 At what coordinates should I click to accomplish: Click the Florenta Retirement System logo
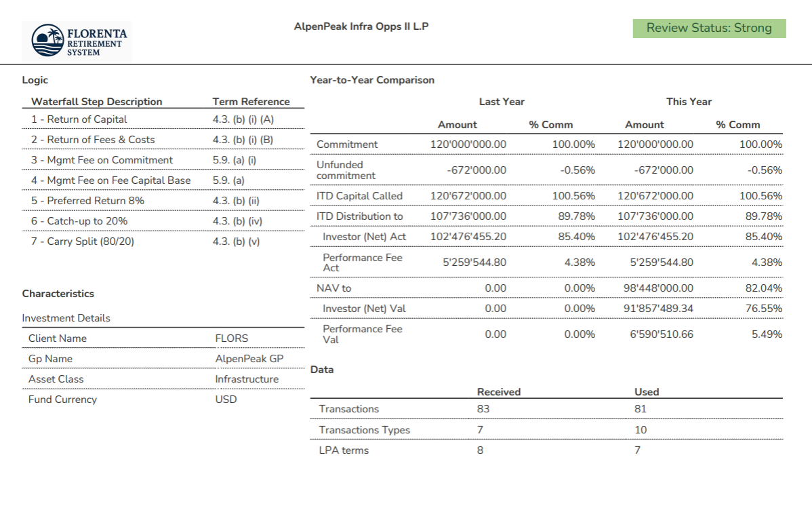[77, 41]
